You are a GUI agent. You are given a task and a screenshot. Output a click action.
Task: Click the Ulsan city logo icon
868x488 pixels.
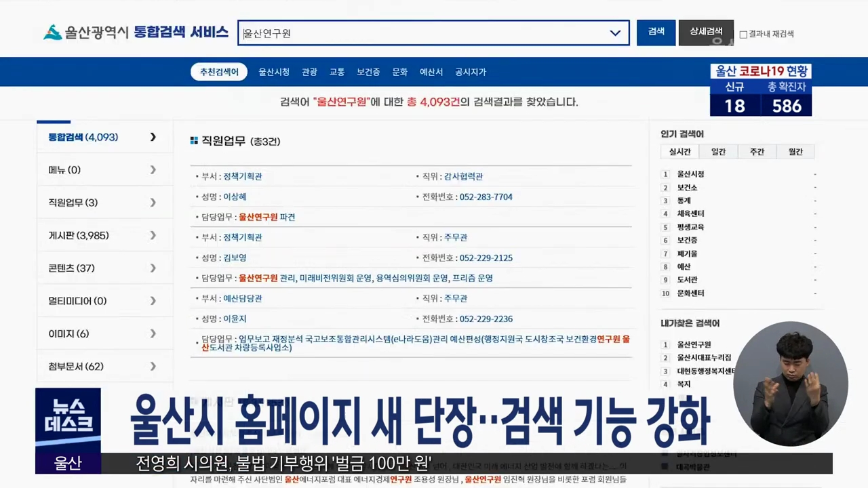(52, 33)
